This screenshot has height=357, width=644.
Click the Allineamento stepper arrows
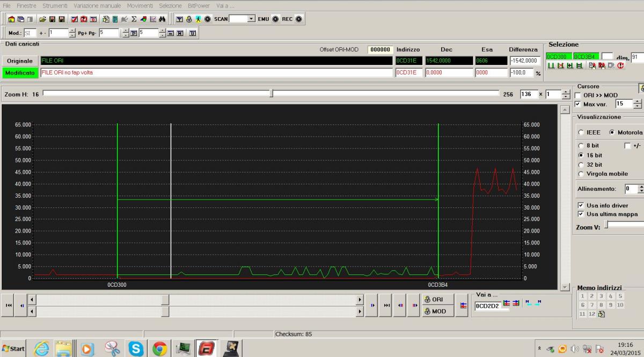coord(641,189)
